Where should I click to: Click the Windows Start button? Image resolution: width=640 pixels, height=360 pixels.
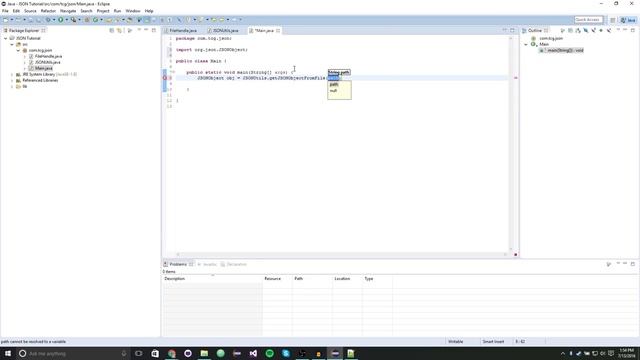click(8, 353)
